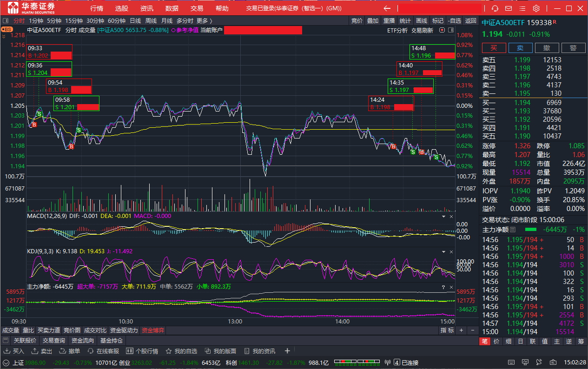
Task: Open the mail messages icon in title bar
Action: 509,8
